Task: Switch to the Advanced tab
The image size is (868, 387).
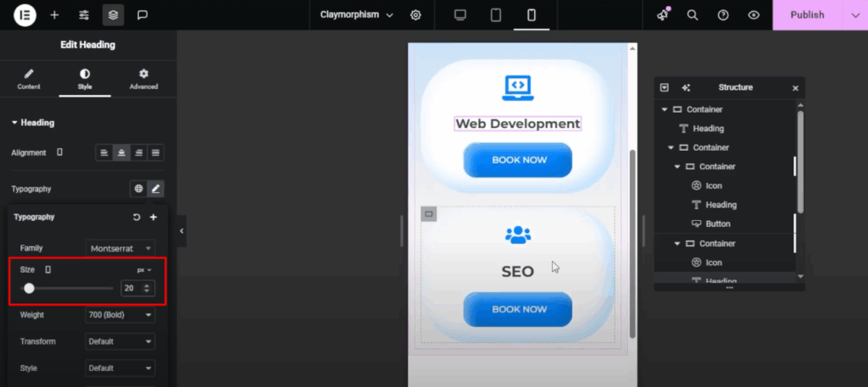Action: click(144, 80)
